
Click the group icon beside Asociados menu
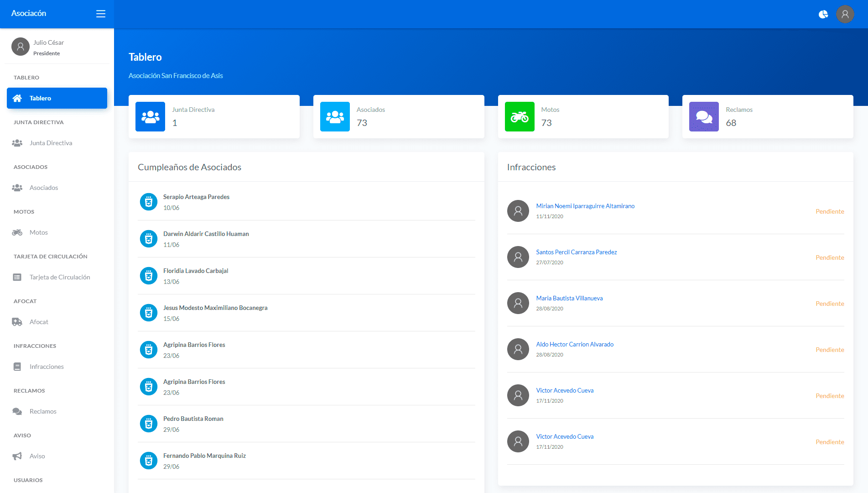[x=17, y=188]
